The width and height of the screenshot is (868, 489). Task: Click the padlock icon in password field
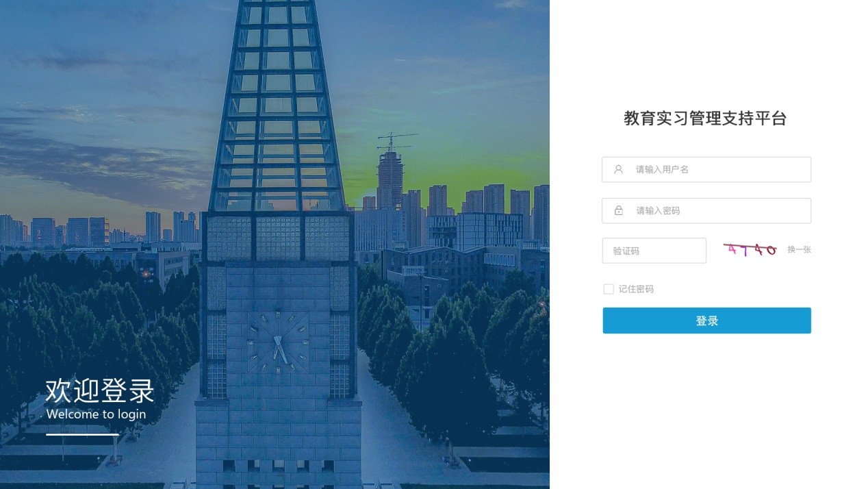(619, 210)
